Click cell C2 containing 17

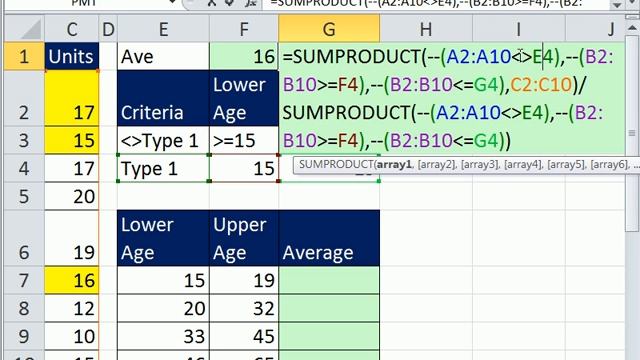pyautogui.click(x=71, y=98)
